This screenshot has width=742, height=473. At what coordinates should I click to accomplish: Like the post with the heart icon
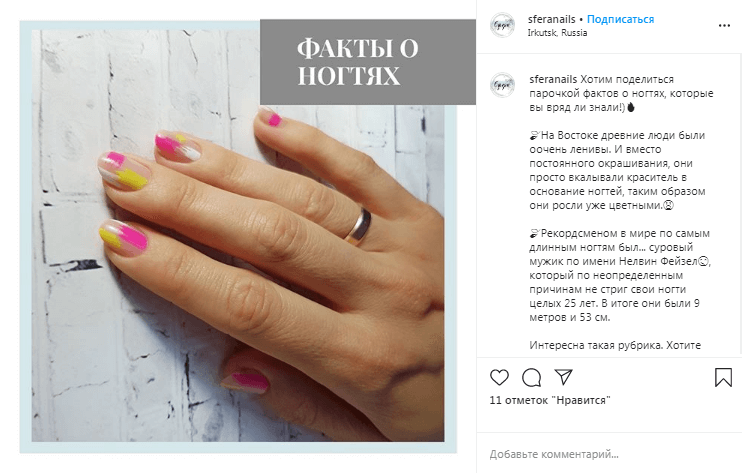coord(499,377)
